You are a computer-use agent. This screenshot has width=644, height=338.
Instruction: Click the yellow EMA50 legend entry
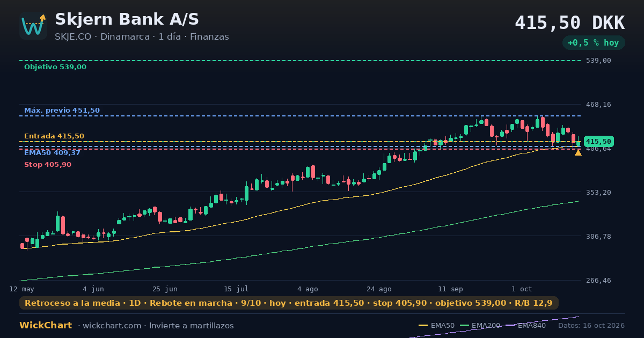click(437, 326)
